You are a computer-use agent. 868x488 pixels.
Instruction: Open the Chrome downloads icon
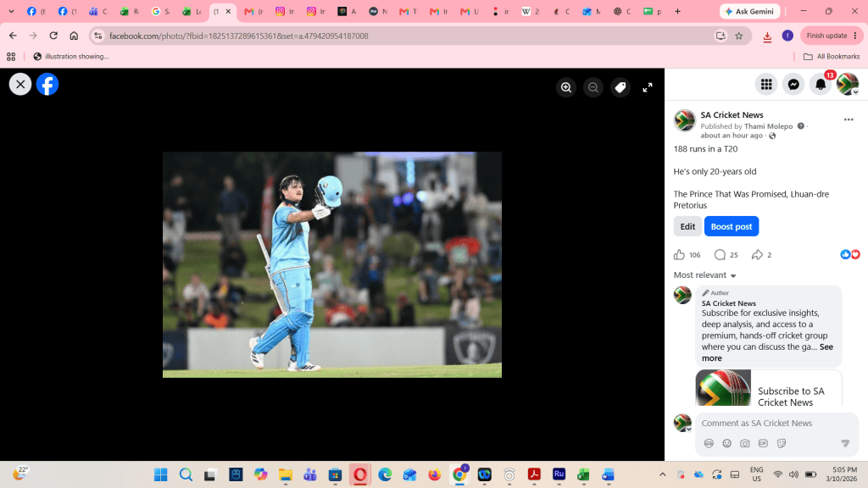767,36
